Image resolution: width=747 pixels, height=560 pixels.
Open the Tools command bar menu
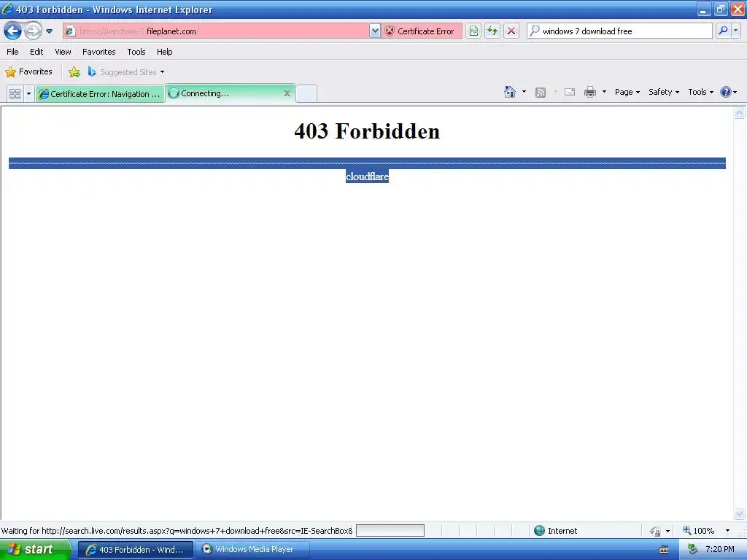pos(700,92)
